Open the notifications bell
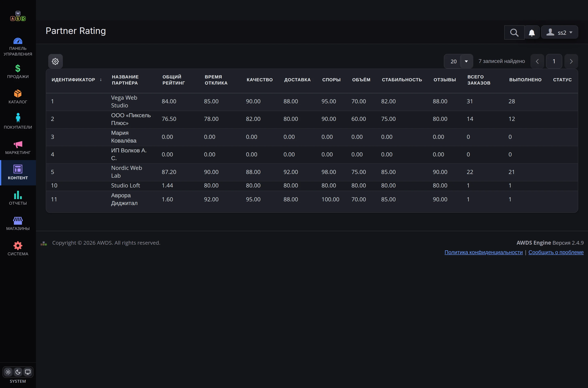 [x=532, y=32]
